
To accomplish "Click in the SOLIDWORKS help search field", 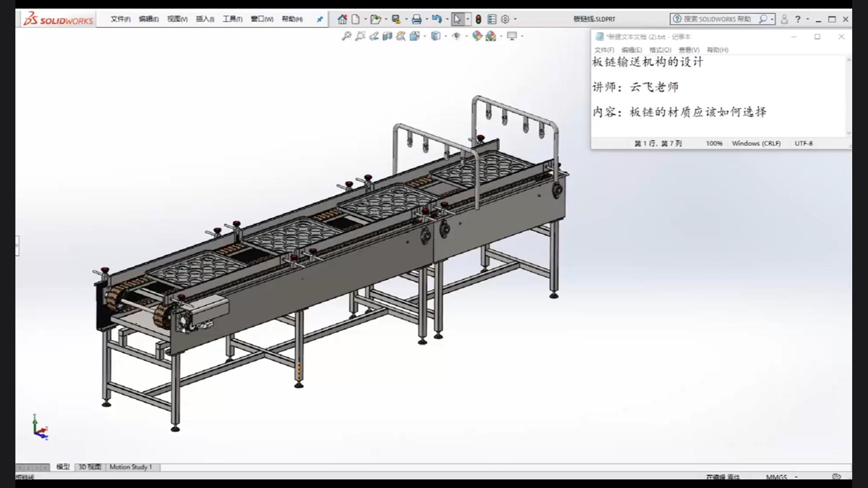I will point(717,19).
